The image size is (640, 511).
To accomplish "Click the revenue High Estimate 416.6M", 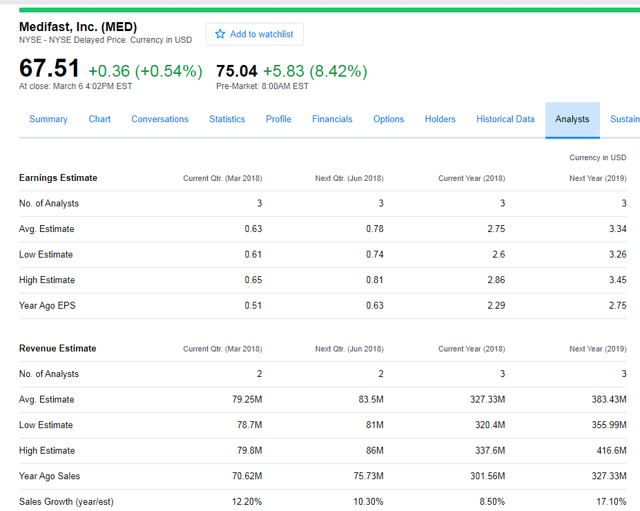I will tap(611, 451).
